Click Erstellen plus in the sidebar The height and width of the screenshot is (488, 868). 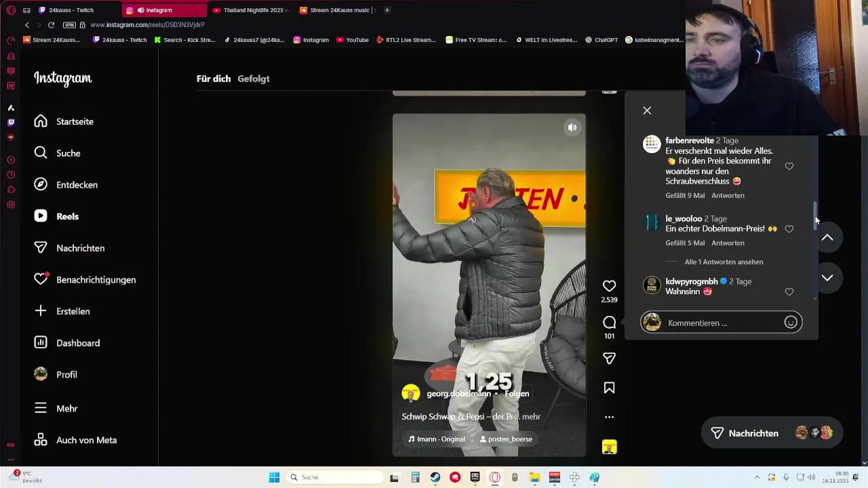click(62, 311)
